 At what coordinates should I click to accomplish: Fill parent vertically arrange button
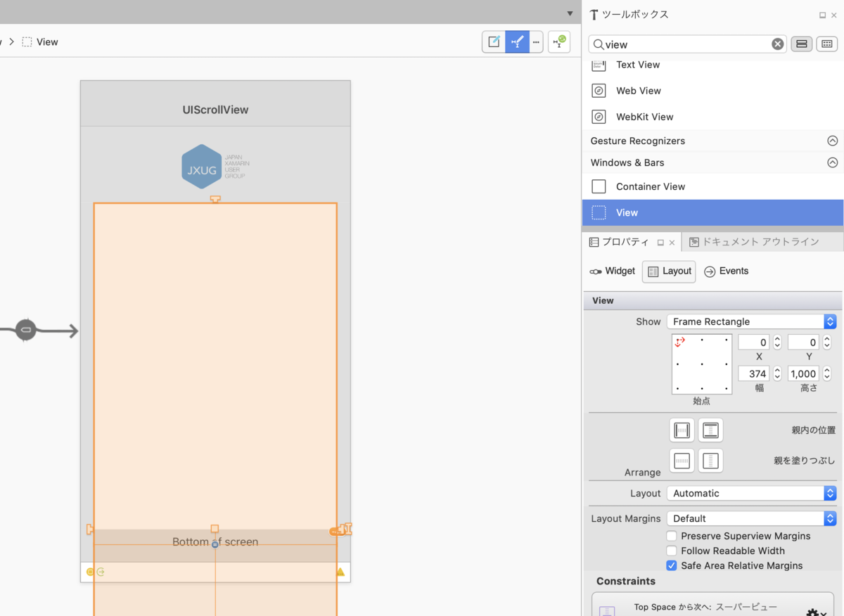(x=710, y=461)
